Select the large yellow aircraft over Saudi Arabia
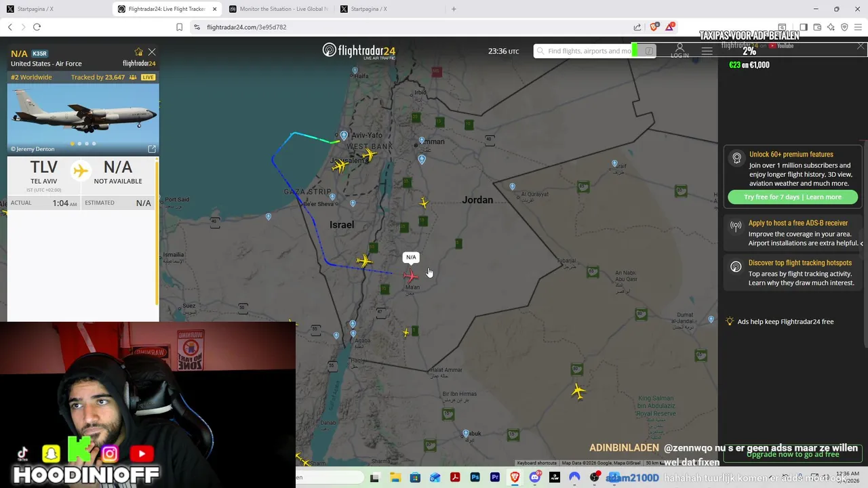Viewport: 868px width, 488px height. click(578, 391)
